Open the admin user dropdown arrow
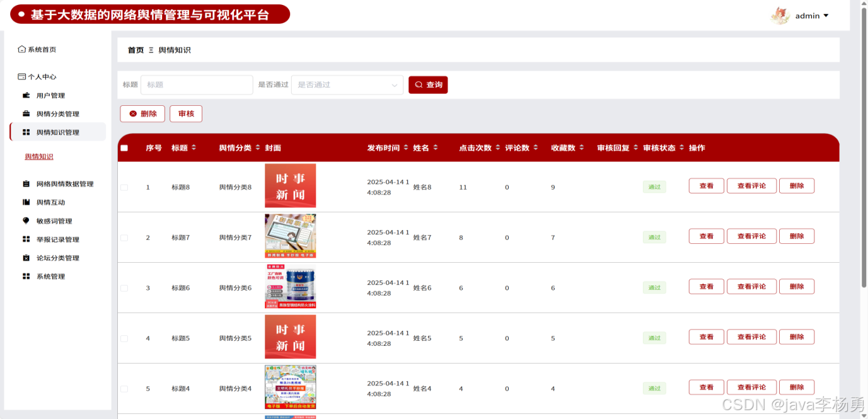The width and height of the screenshot is (868, 419). tap(826, 16)
